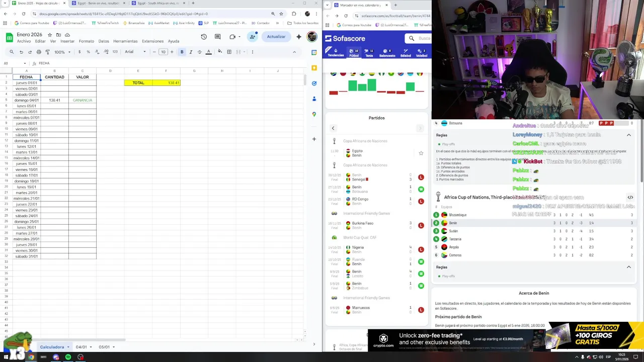Select the yellow TOTAL cell
644x362 pixels.
(x=138, y=82)
